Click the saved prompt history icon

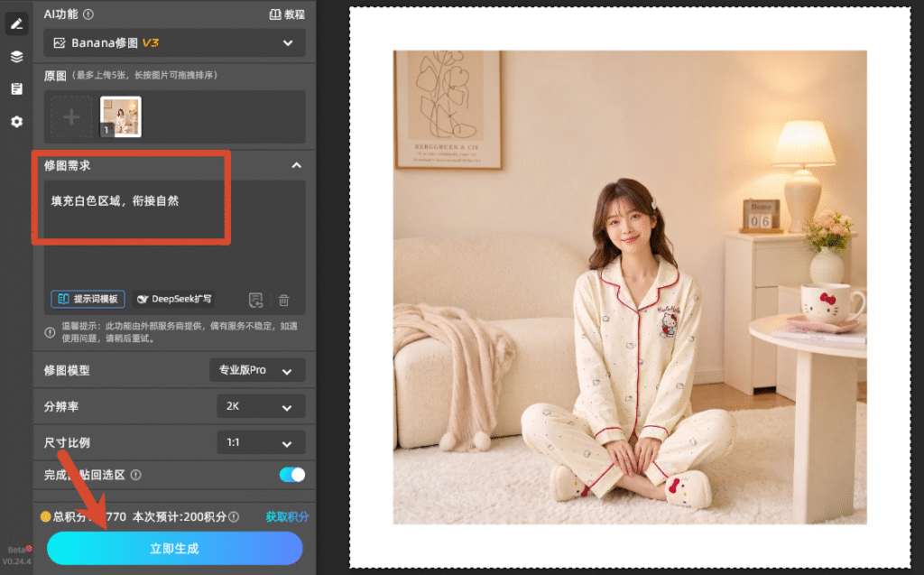click(255, 301)
